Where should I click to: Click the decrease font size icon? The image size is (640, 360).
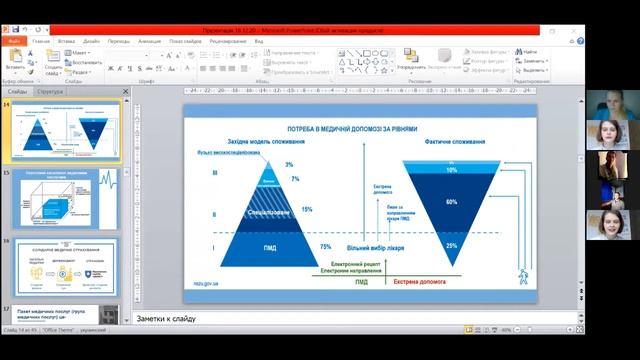(x=178, y=55)
